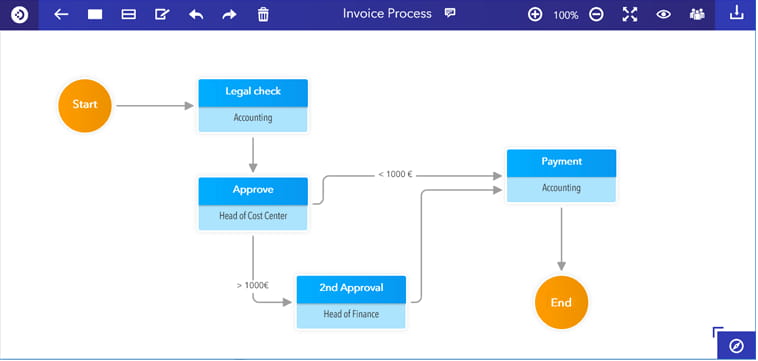
Task: Open team members sharing icon
Action: (x=697, y=14)
